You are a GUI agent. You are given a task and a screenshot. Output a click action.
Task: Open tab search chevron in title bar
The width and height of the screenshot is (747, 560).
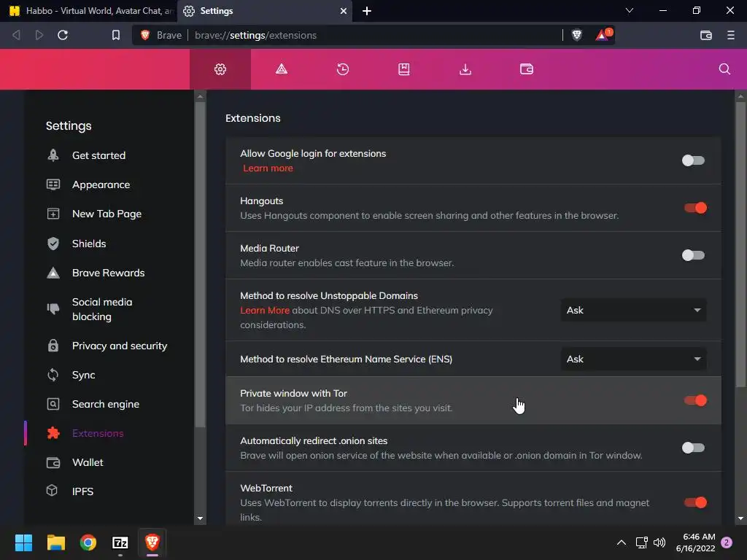coord(630,10)
